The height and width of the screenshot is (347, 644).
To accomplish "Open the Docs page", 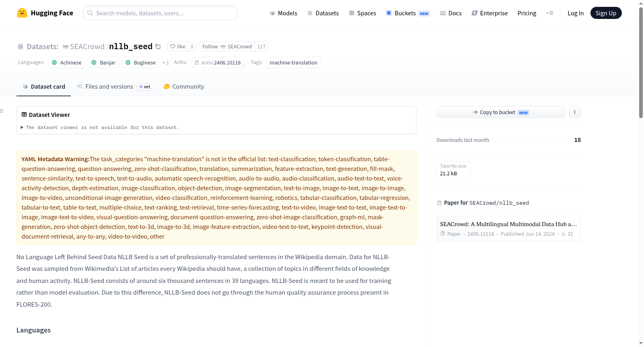I will pyautogui.click(x=450, y=13).
